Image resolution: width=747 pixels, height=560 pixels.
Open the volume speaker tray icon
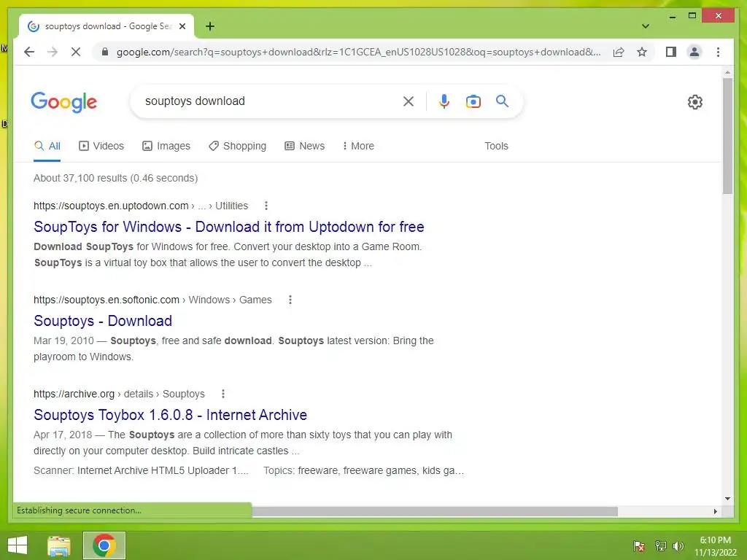(678, 546)
